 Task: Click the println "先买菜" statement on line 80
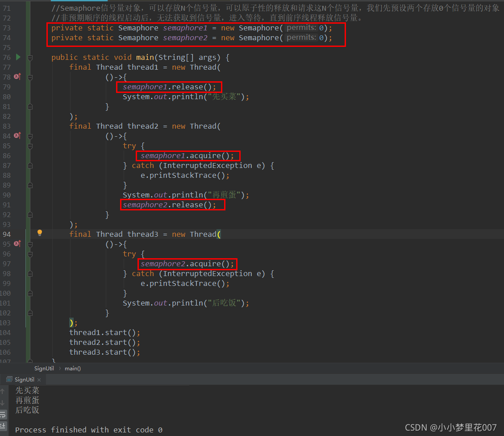pyautogui.click(x=186, y=97)
